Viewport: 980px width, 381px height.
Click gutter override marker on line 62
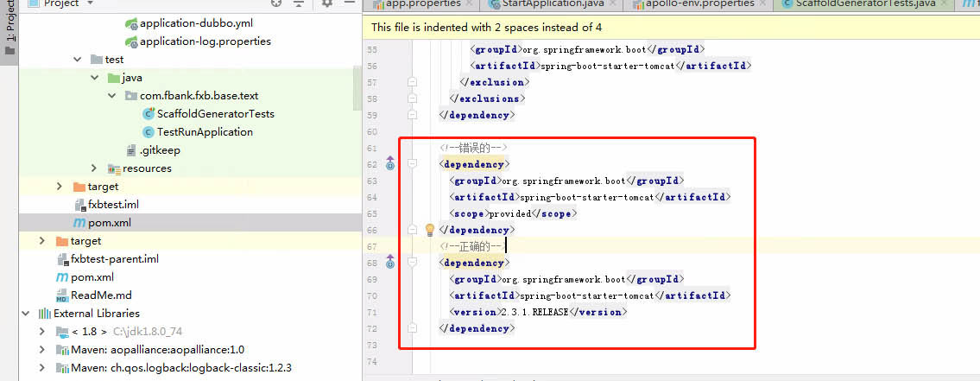(x=389, y=162)
